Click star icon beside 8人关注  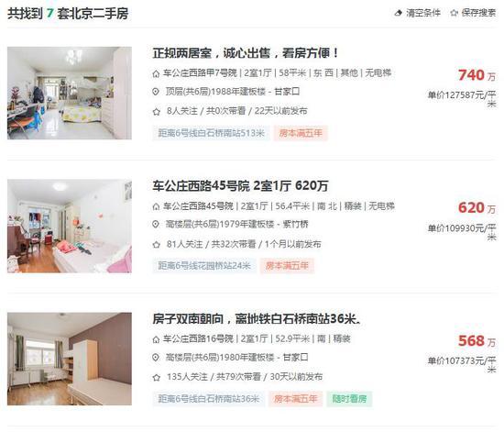tap(156, 112)
